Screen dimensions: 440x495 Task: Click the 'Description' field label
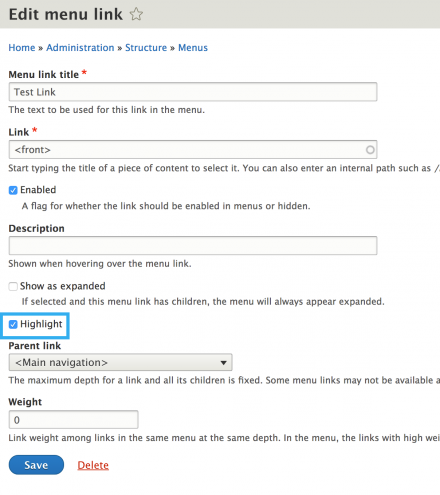click(36, 228)
